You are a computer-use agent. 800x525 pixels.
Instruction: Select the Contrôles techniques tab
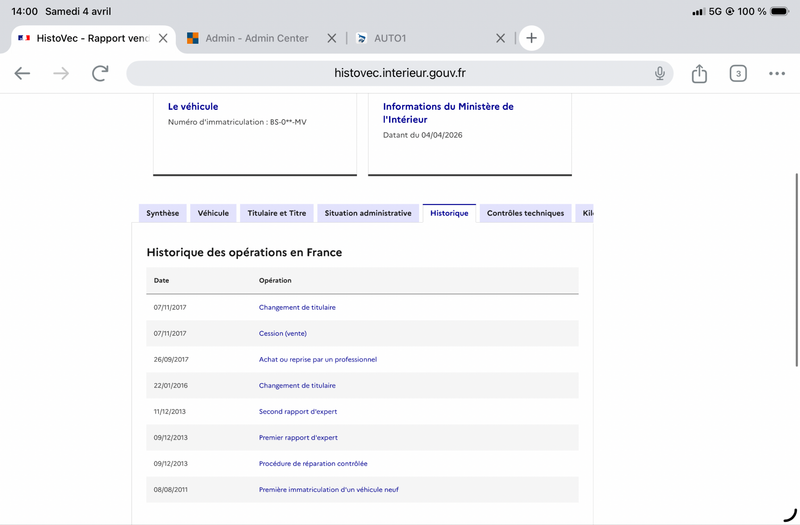(x=525, y=213)
